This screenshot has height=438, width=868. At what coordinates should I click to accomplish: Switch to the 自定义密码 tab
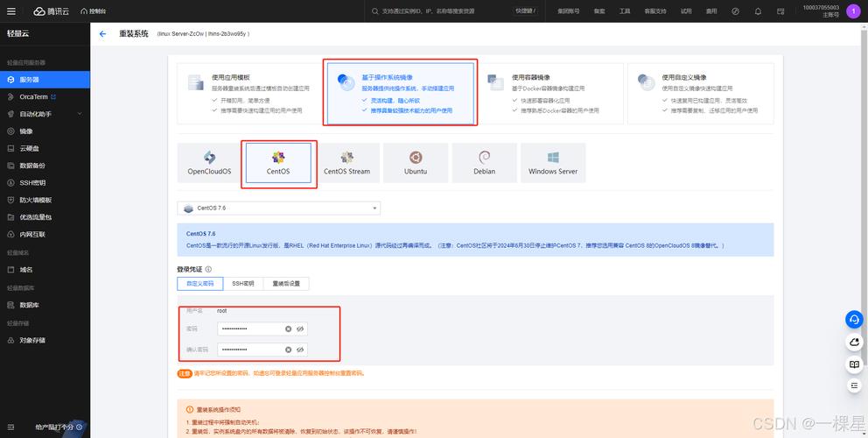coord(199,283)
